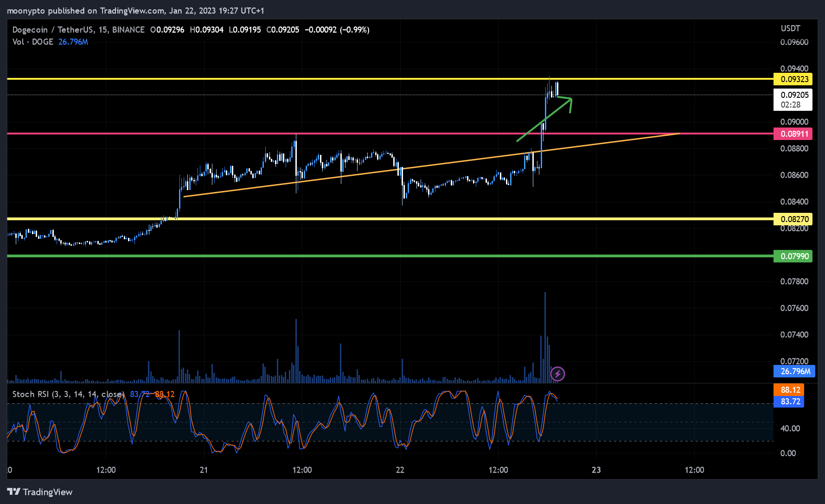
Task: Click the tallest volume bar on Jan 22
Action: click(x=545, y=337)
